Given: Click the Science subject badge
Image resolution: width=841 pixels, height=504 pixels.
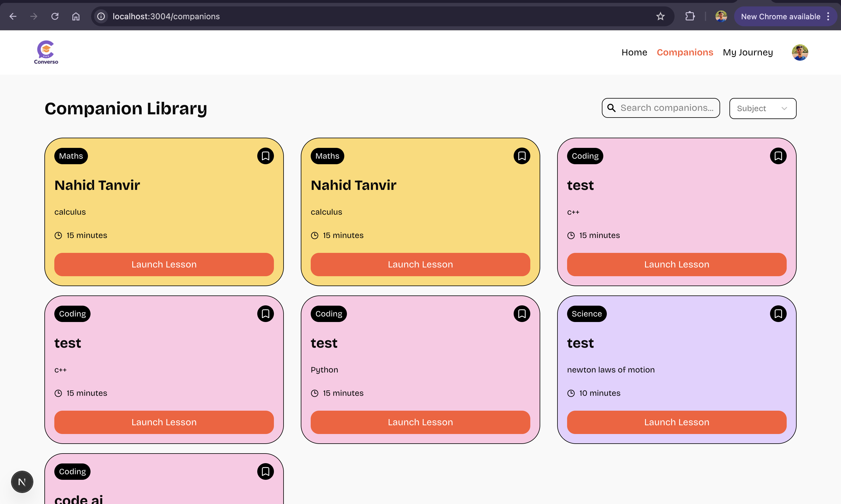Looking at the screenshot, I should [586, 314].
